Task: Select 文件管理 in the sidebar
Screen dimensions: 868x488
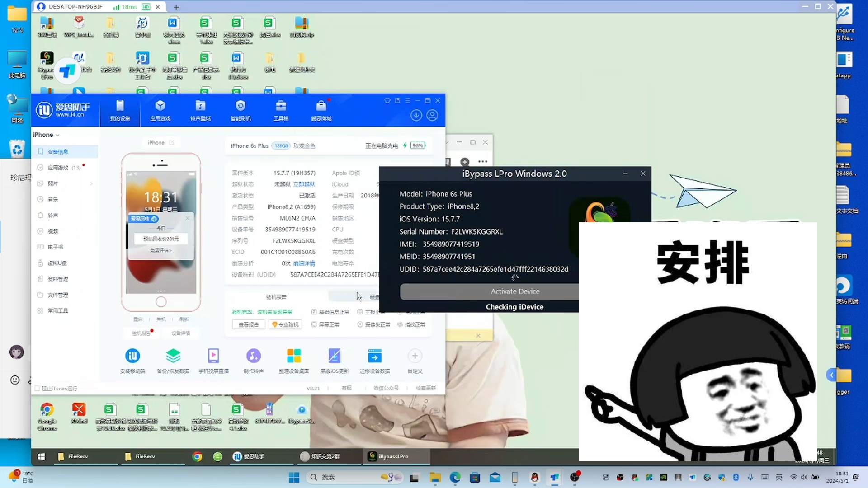Action: coord(58,295)
